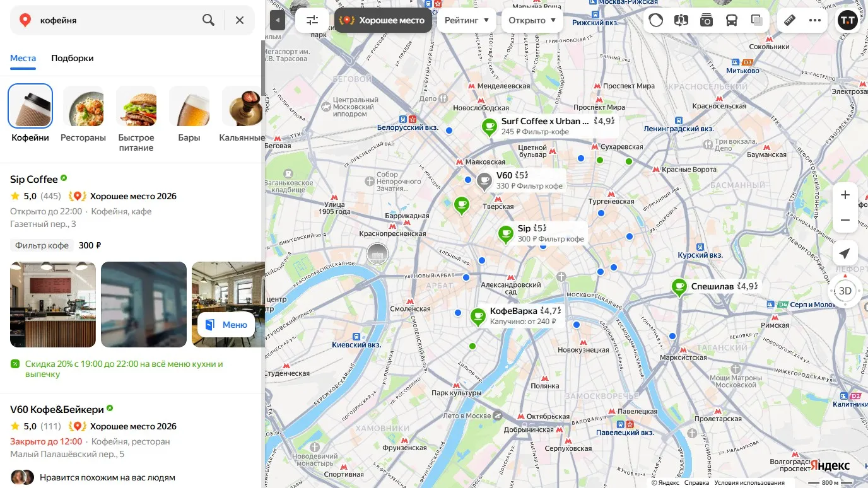Open the filters settings icon

[x=312, y=20]
